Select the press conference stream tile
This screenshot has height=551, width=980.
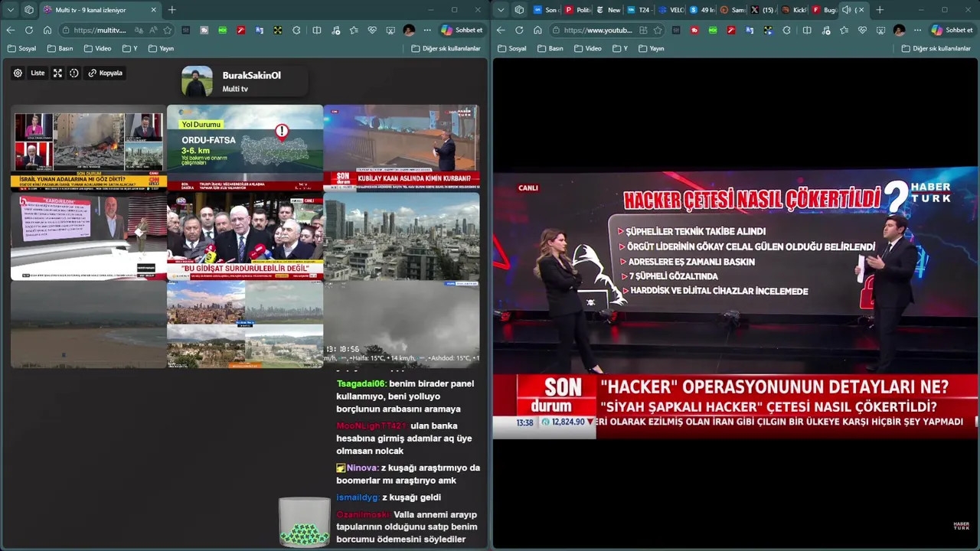pos(245,236)
